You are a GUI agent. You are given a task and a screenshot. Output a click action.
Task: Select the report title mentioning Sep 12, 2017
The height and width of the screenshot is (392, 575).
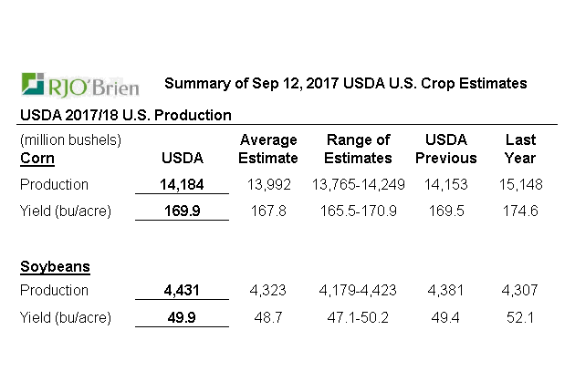[x=345, y=83]
